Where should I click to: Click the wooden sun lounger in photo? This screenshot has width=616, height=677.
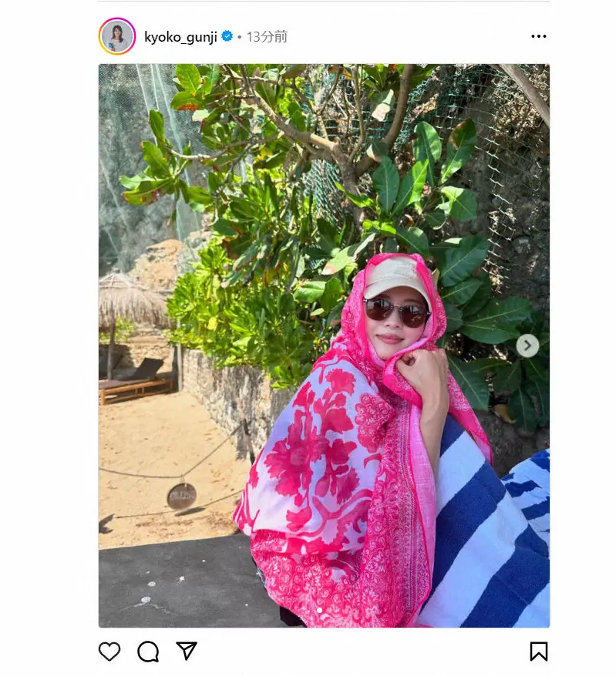pos(135,382)
